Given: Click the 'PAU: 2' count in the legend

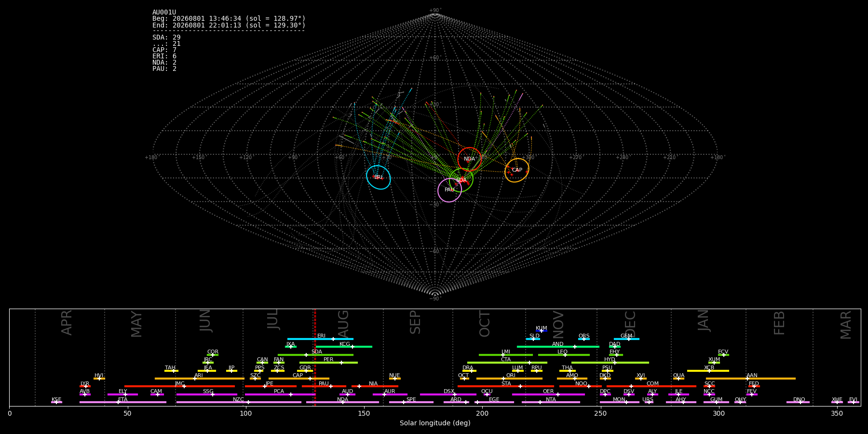Looking at the screenshot, I should (x=164, y=69).
